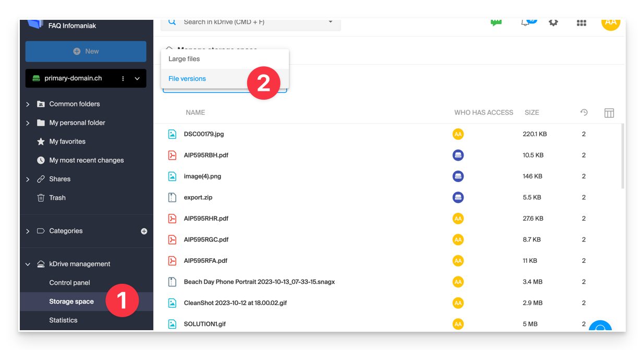Collapse the kDrive management section
The image size is (644, 350).
[28, 264]
